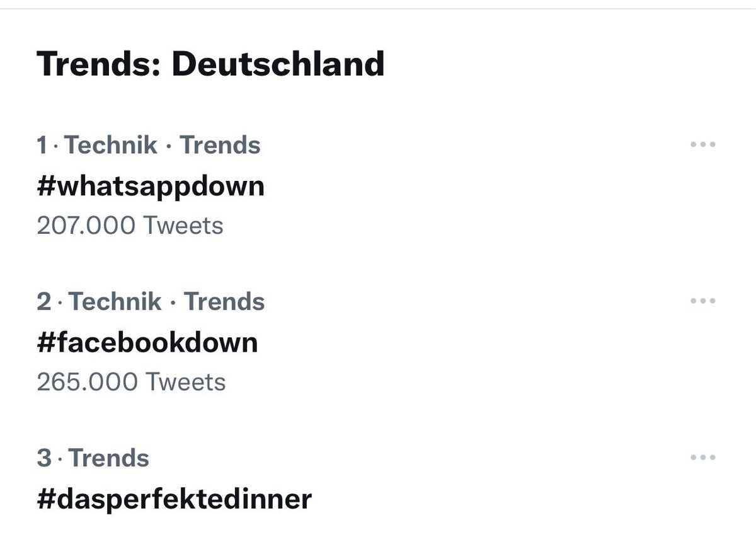Click the Trends label above #whatsappdown
Image resolution: width=756 pixels, height=542 pixels.
(x=220, y=145)
